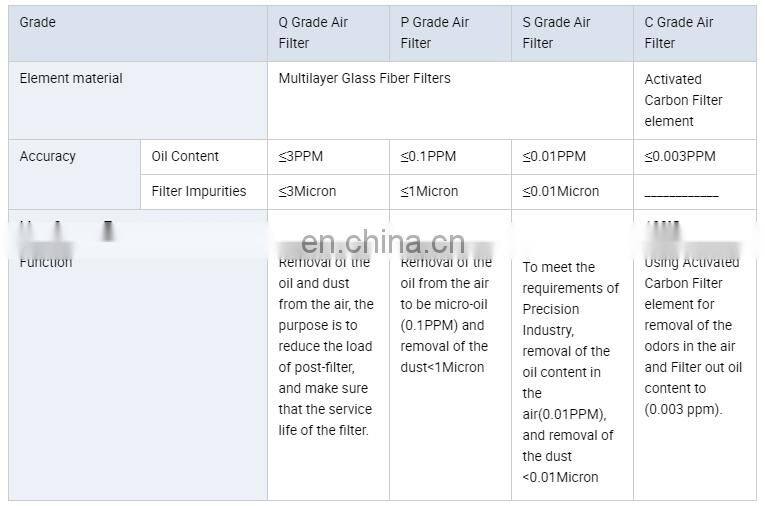Image resolution: width=765 pixels, height=506 pixels.
Task: Click the S Grade Air Filter column header
Action: tap(556, 32)
